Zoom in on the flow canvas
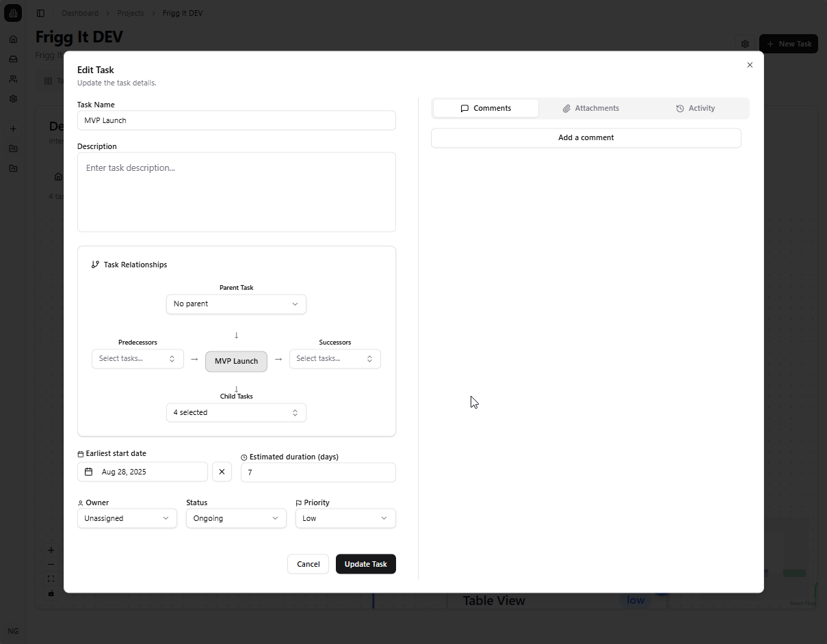The width and height of the screenshot is (827, 644). (x=51, y=550)
